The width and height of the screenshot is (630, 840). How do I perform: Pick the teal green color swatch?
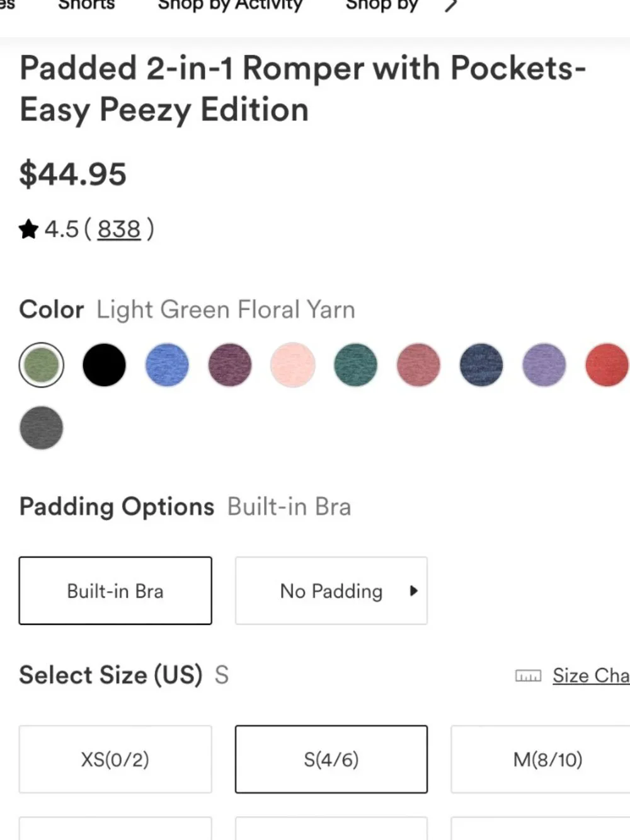(x=356, y=365)
